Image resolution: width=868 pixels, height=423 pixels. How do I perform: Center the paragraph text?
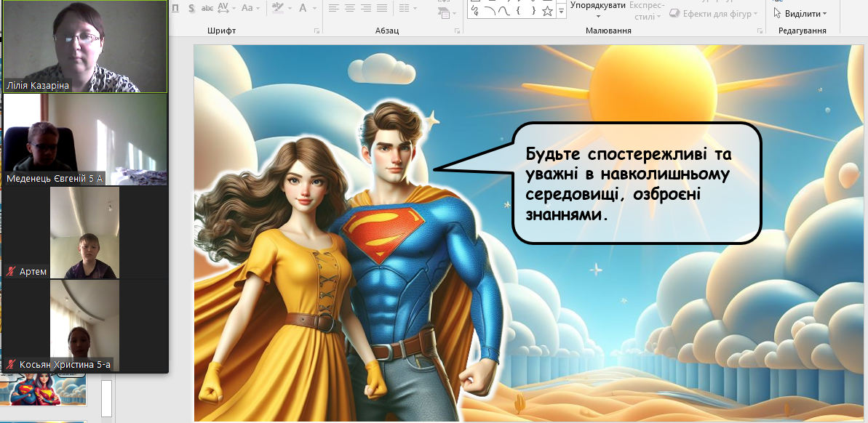coord(350,8)
